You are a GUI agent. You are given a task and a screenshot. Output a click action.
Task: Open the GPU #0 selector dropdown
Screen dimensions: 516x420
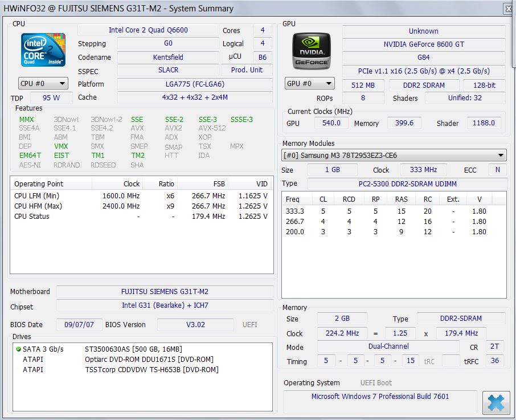[x=309, y=84]
